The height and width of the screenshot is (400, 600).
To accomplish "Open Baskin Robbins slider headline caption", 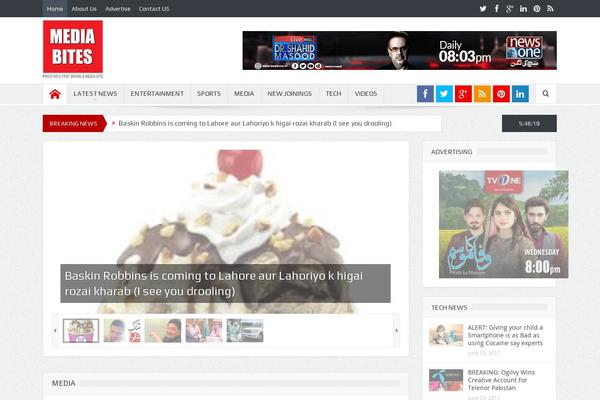I will pos(225,283).
